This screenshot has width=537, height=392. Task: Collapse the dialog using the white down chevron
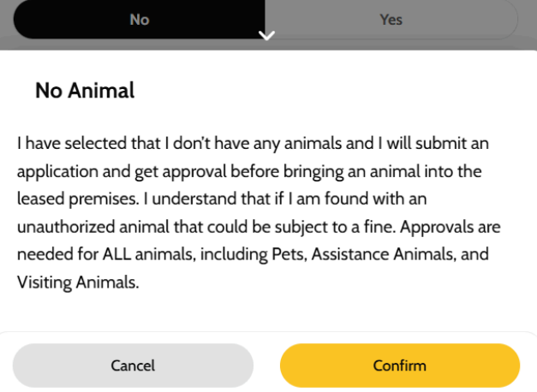266,36
